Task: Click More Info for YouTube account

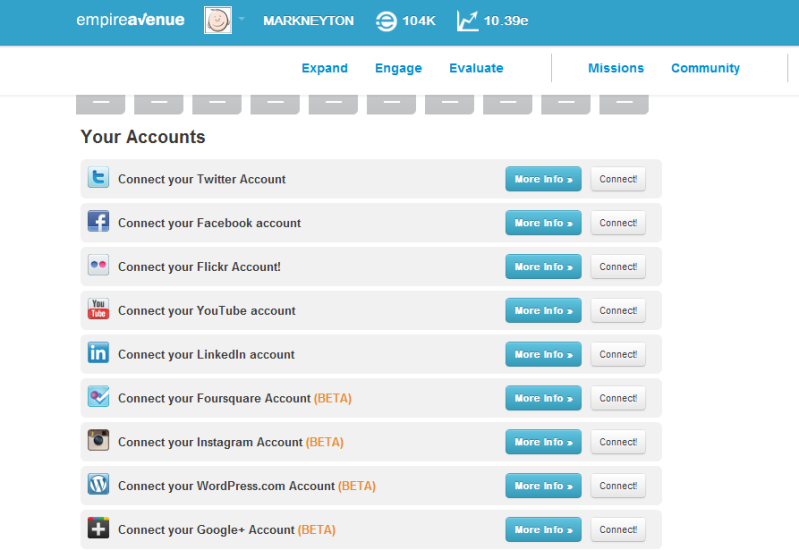Action: coord(543,310)
